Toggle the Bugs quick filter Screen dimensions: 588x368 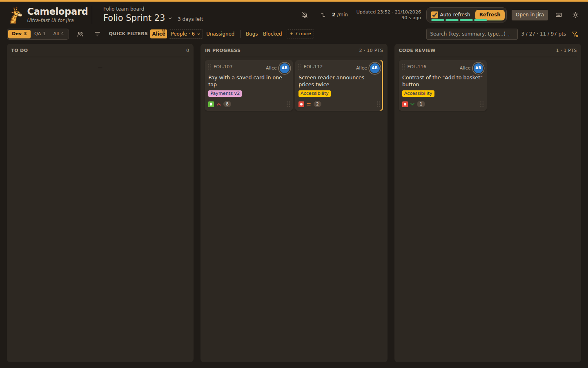coord(252,34)
